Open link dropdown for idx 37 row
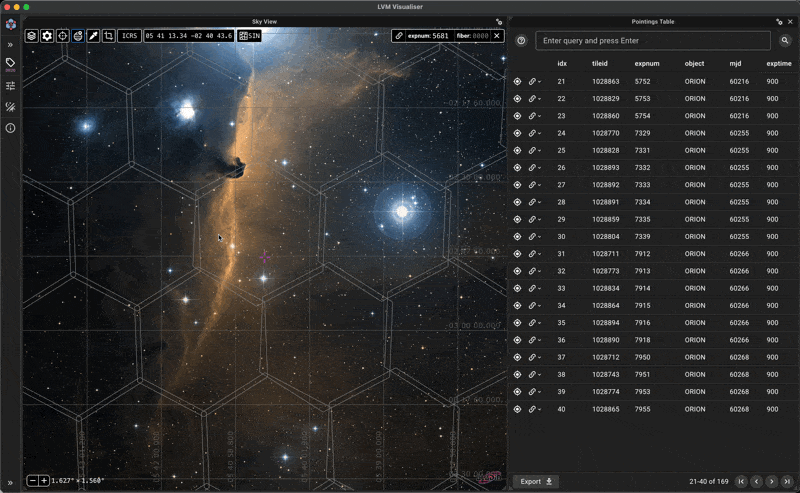 534,357
